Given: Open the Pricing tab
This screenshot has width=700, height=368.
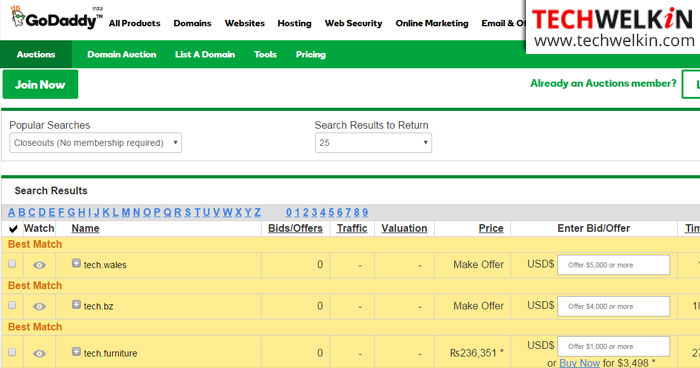Looking at the screenshot, I should [311, 54].
